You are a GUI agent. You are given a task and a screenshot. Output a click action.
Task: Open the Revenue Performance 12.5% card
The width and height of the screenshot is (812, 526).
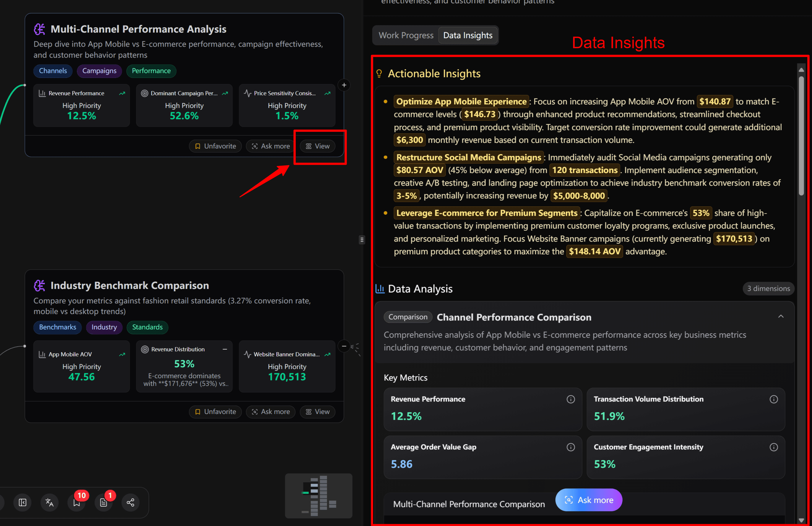pyautogui.click(x=82, y=106)
